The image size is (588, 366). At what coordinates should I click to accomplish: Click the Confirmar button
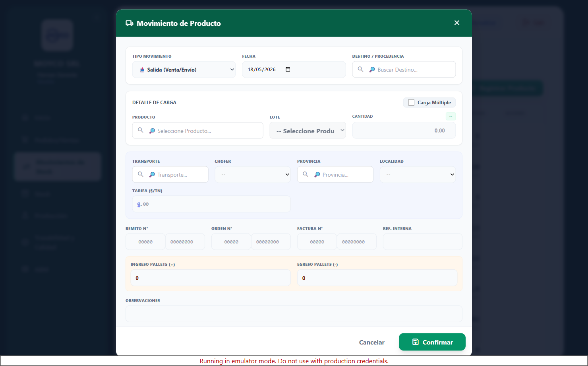tap(432, 342)
